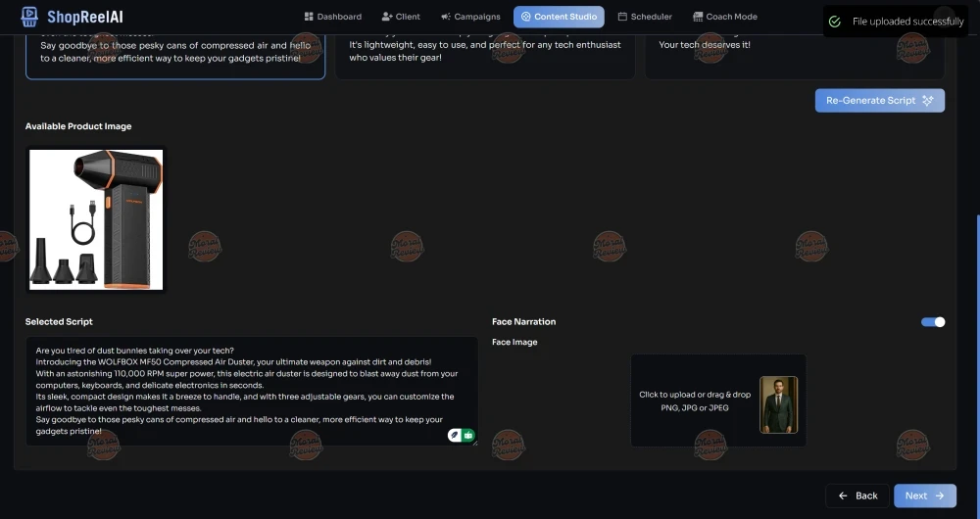Click the feather icon in the script box
Viewport: 980px width, 519px height.
coord(455,435)
